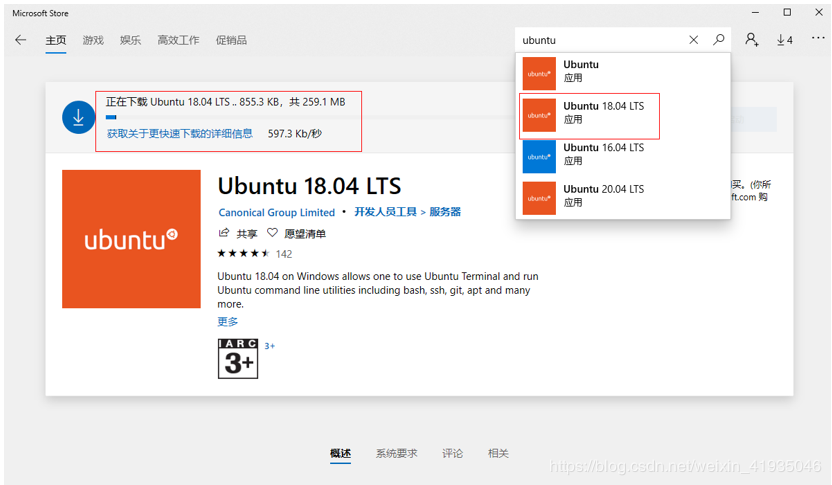
Task: Click the share icon
Action: pyautogui.click(x=224, y=233)
